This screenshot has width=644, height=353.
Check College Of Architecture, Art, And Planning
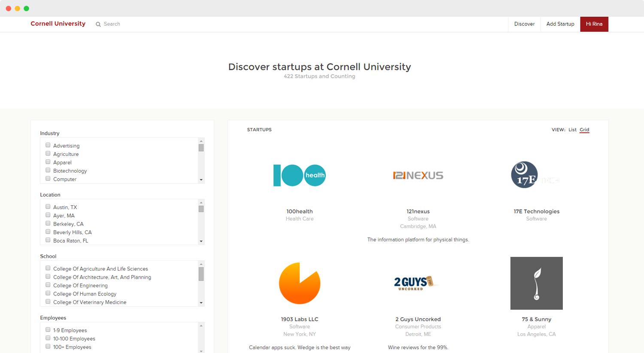(x=48, y=277)
